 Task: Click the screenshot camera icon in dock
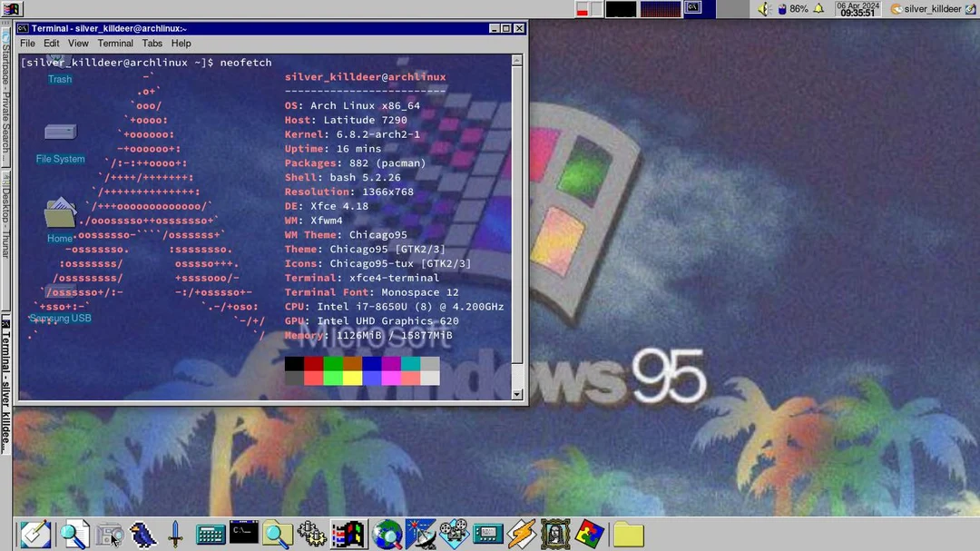[110, 534]
